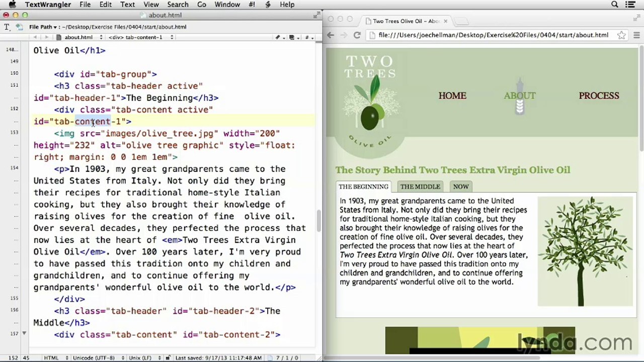Open a new browser tab
This screenshot has height=362, width=644.
[462, 21]
